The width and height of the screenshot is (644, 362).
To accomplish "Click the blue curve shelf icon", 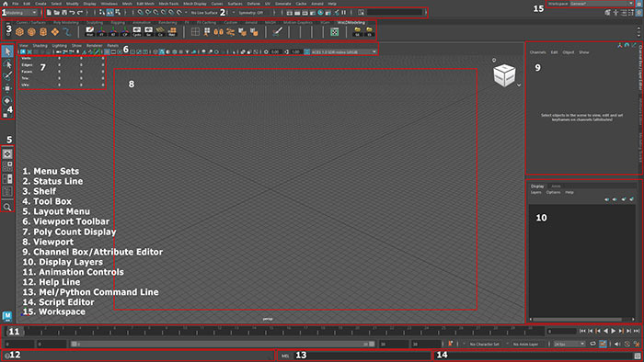I will [66, 31].
